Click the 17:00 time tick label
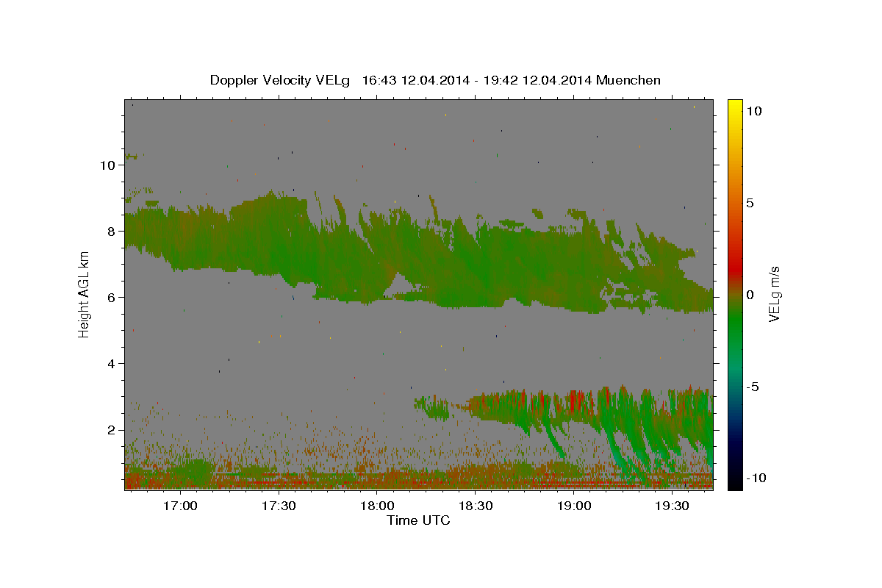Screen dimensions: 882x588 pos(179,506)
